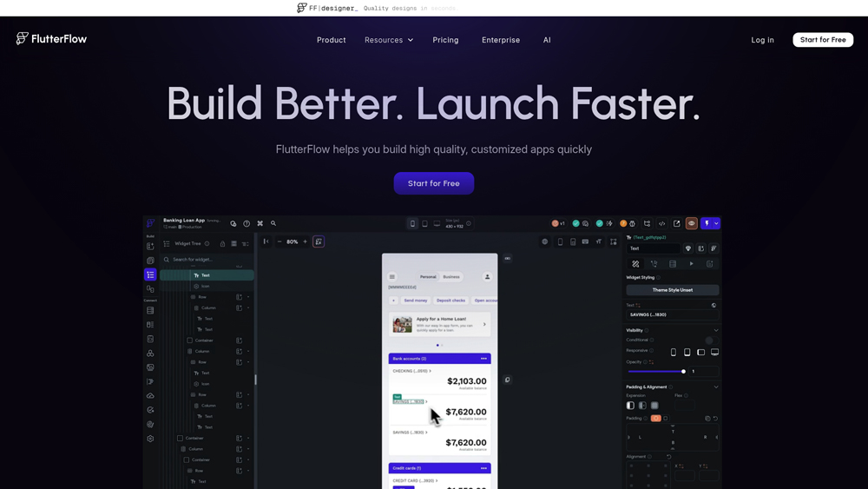Click the help question-mark icon in the editor

coord(247,224)
